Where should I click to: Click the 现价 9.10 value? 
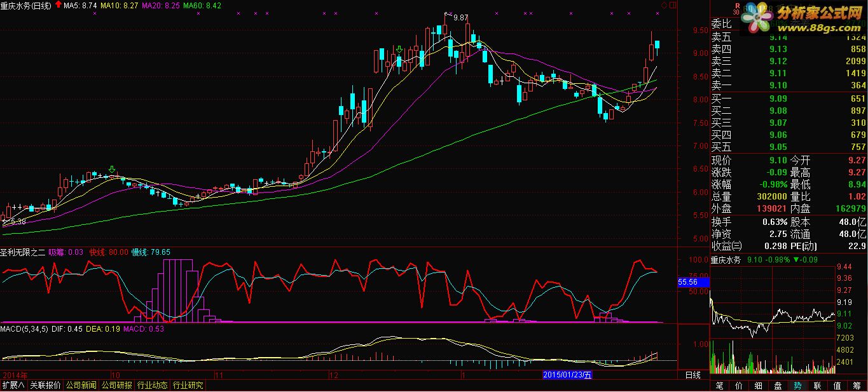pos(777,160)
